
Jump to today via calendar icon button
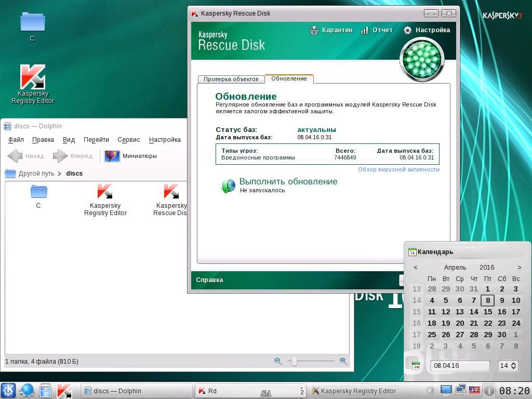coord(416,366)
